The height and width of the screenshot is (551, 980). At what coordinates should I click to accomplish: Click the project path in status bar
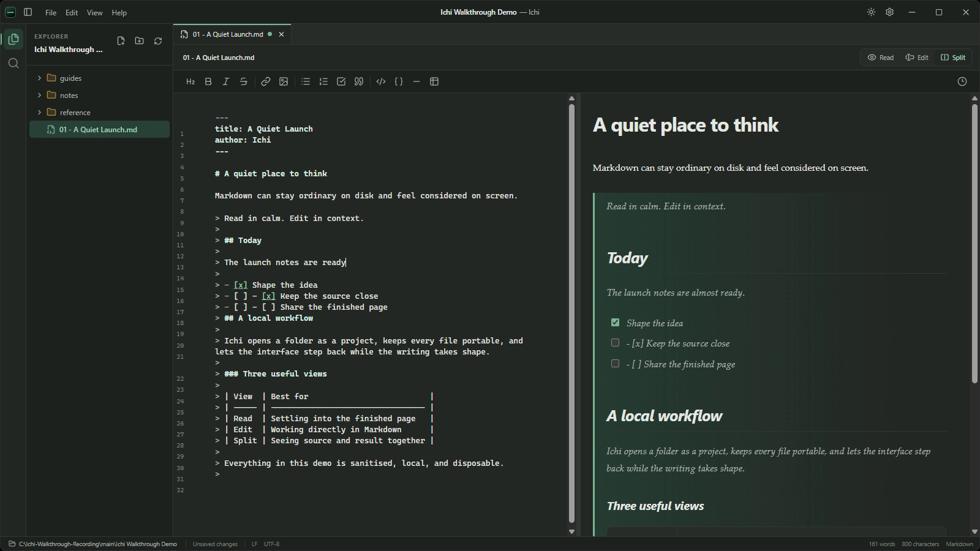pyautogui.click(x=93, y=544)
